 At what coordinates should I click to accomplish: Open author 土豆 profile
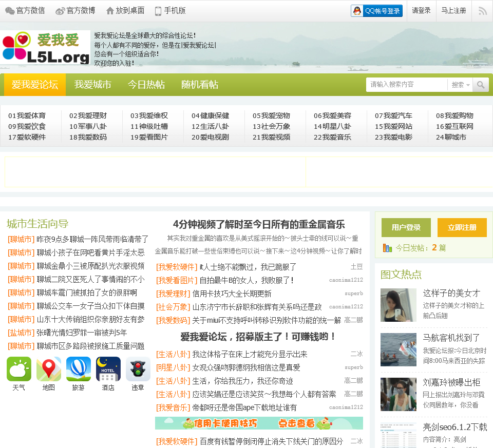pos(356,267)
